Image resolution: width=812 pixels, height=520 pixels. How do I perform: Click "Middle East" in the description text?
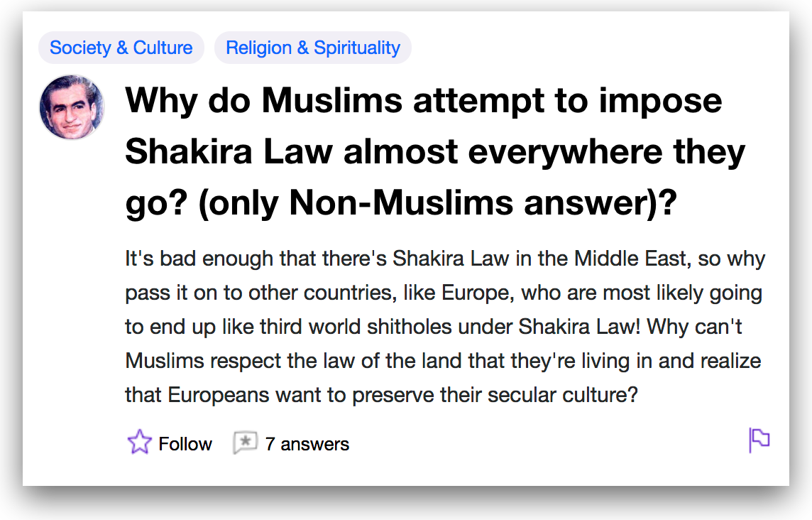632,258
